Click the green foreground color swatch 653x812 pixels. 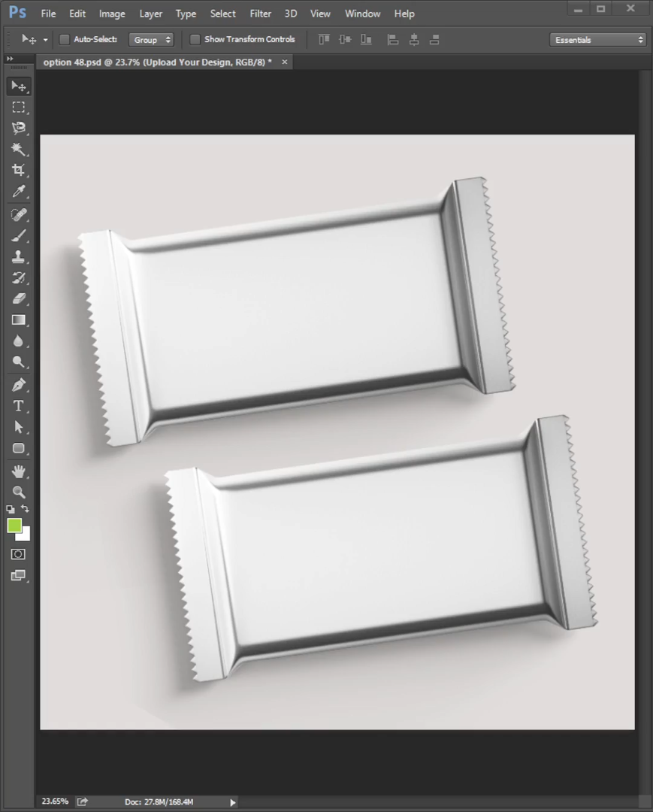tap(14, 525)
